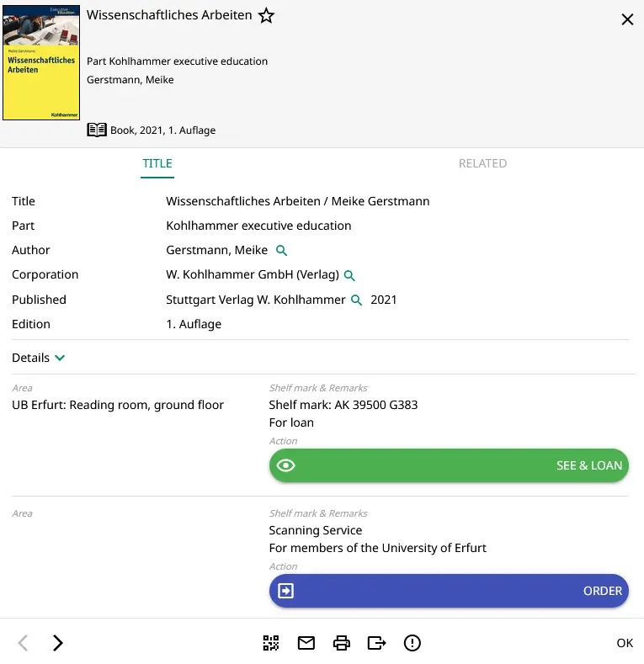Report a problem with exclamation icon
The image size is (644, 664).
tap(412, 643)
